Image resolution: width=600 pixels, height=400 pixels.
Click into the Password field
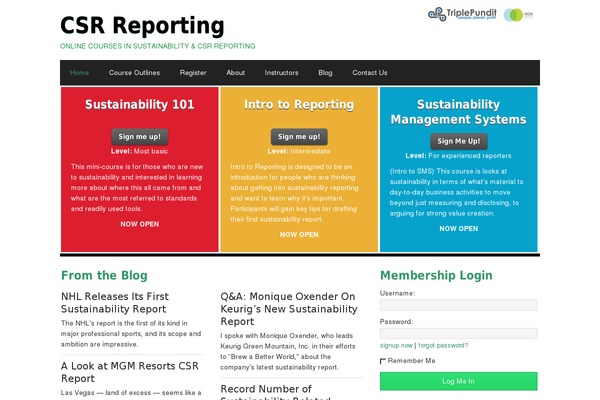[x=458, y=333]
